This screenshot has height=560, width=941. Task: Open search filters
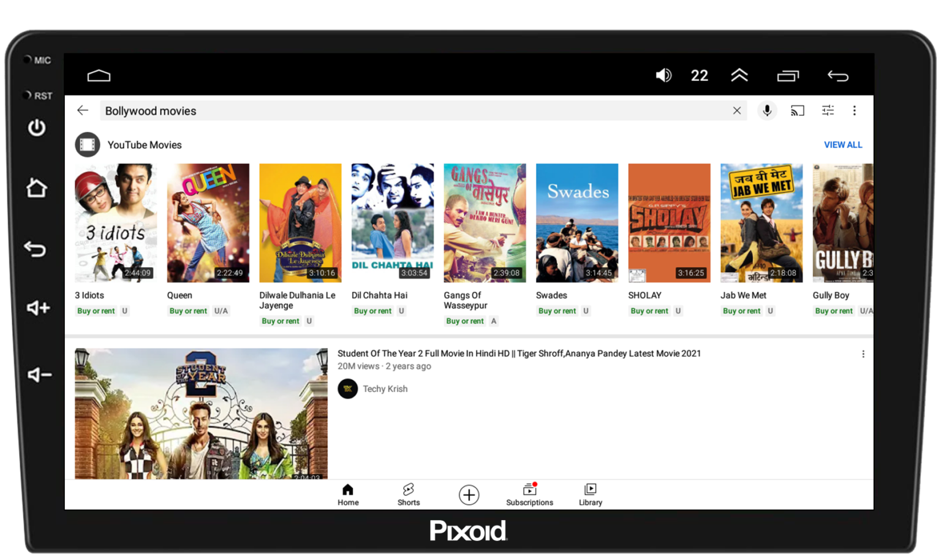(x=828, y=110)
